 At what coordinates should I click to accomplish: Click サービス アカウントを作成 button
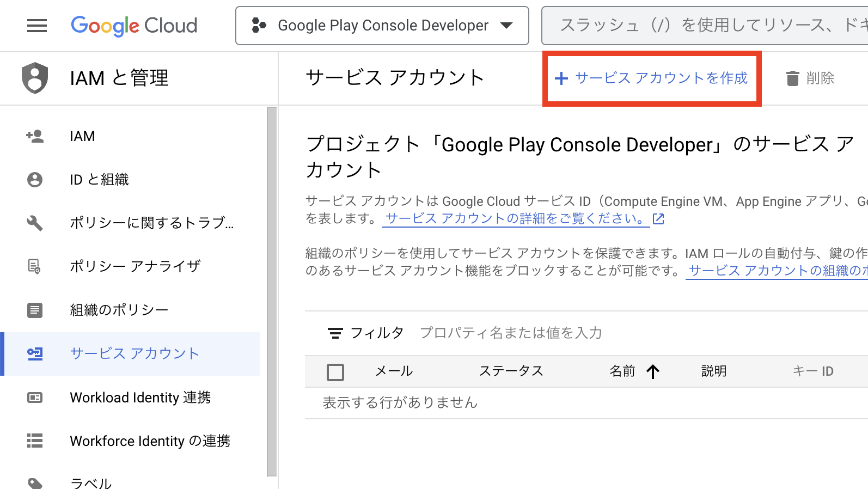[651, 78]
